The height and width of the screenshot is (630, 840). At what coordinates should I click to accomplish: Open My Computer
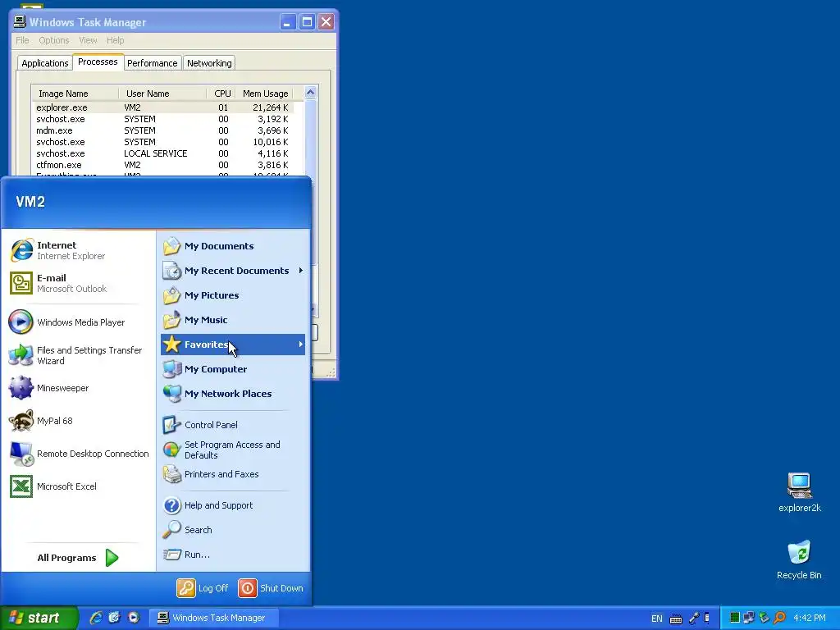233,369
